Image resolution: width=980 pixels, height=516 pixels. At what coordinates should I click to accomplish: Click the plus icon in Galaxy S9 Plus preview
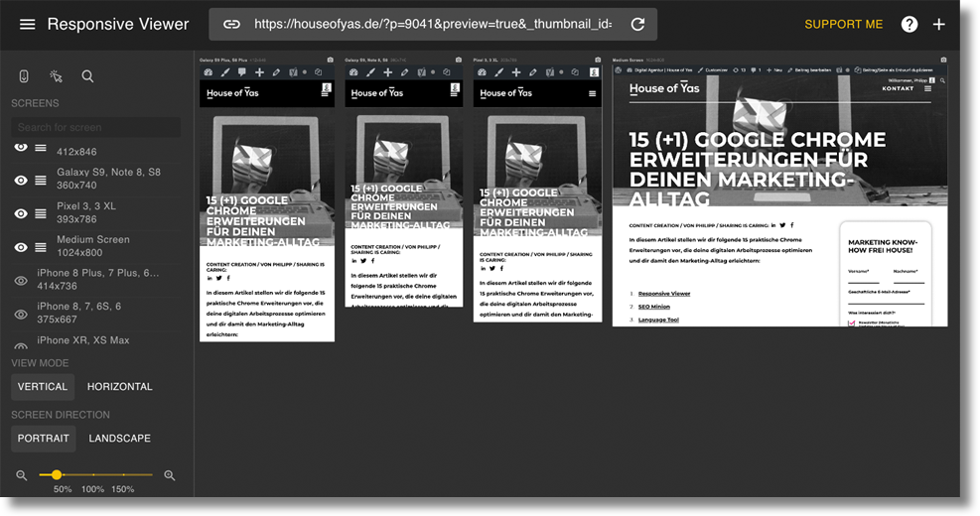259,72
